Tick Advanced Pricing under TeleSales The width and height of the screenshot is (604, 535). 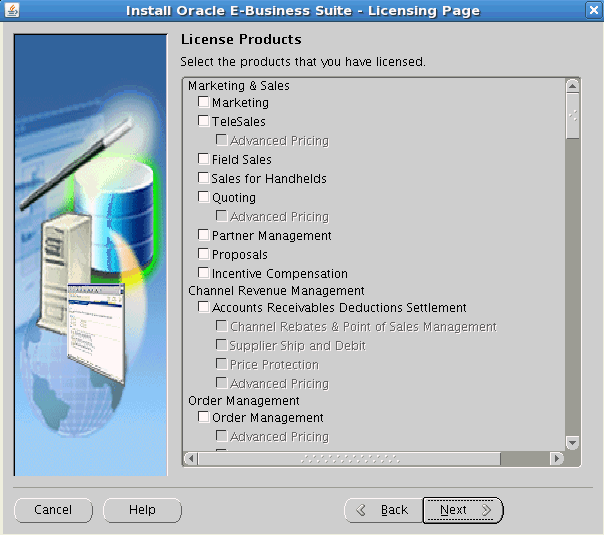[221, 139]
